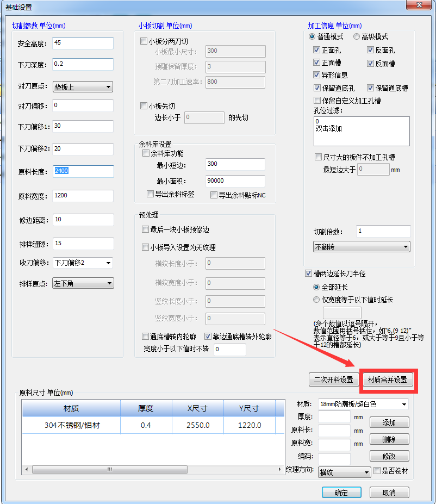The height and width of the screenshot is (504, 436).
Task: Click the 原料长度 field
Action: coord(83,171)
